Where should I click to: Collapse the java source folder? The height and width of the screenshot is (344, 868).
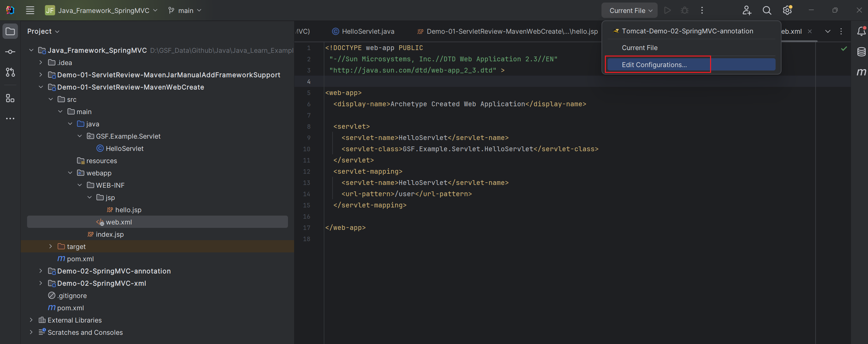click(70, 124)
